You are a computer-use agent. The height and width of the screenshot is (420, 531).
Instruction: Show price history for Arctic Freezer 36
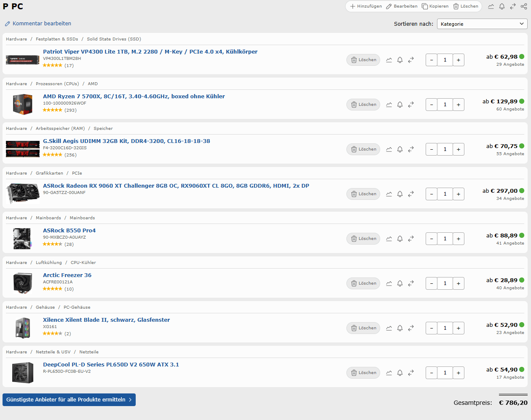coord(389,283)
